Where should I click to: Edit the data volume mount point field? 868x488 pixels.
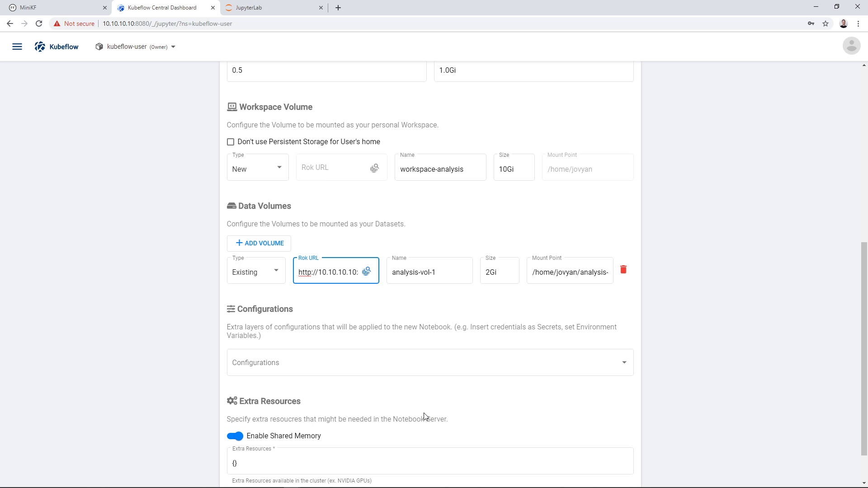pyautogui.click(x=570, y=271)
